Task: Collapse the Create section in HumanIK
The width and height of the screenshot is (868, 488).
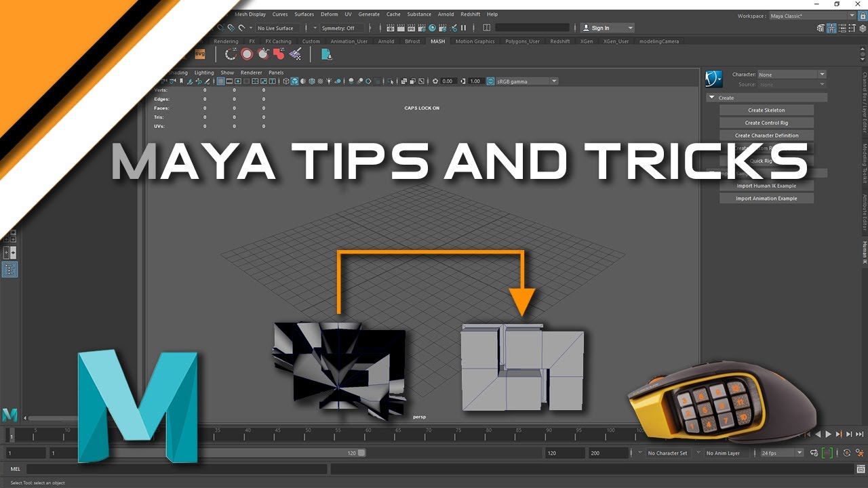Action: (x=711, y=98)
